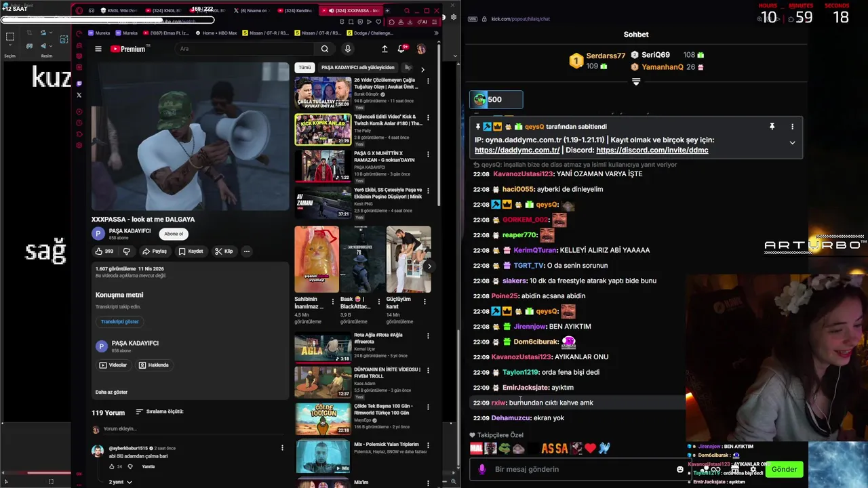This screenshot has width=868, height=488.
Task: Click the Klip clip button
Action: pyautogui.click(x=224, y=251)
